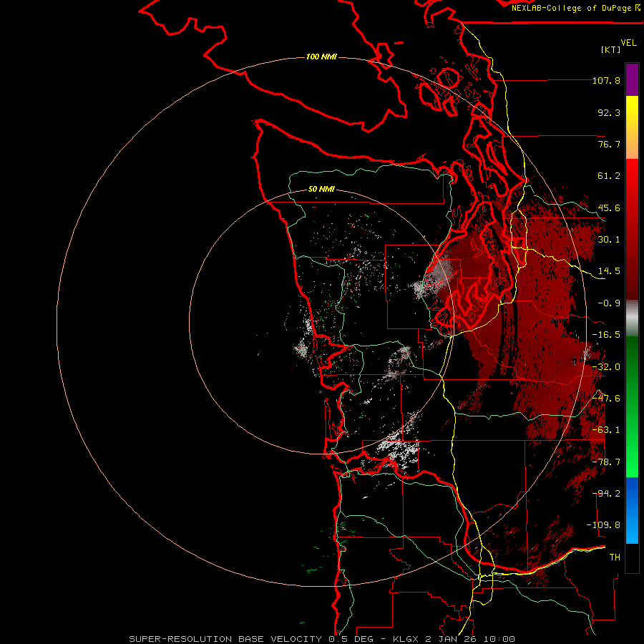Screen dimensions: 644x644
Task: Click the TH legend label
Action: (615, 557)
